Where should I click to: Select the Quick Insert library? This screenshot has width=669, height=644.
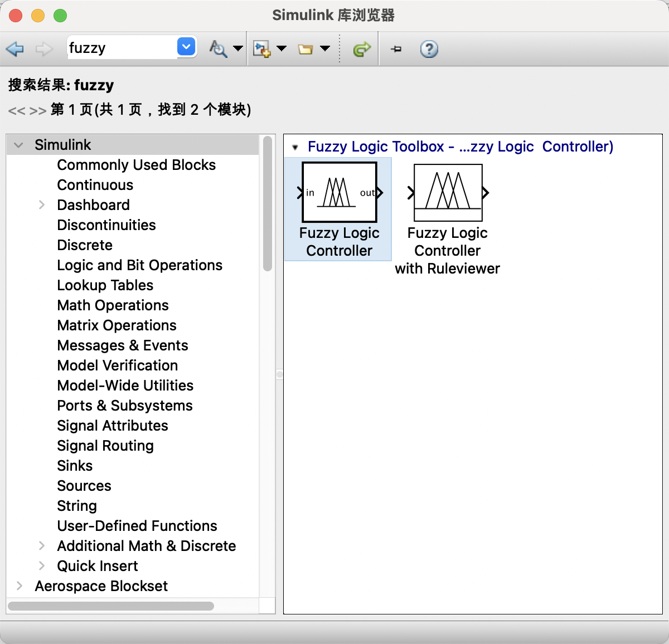click(x=98, y=566)
